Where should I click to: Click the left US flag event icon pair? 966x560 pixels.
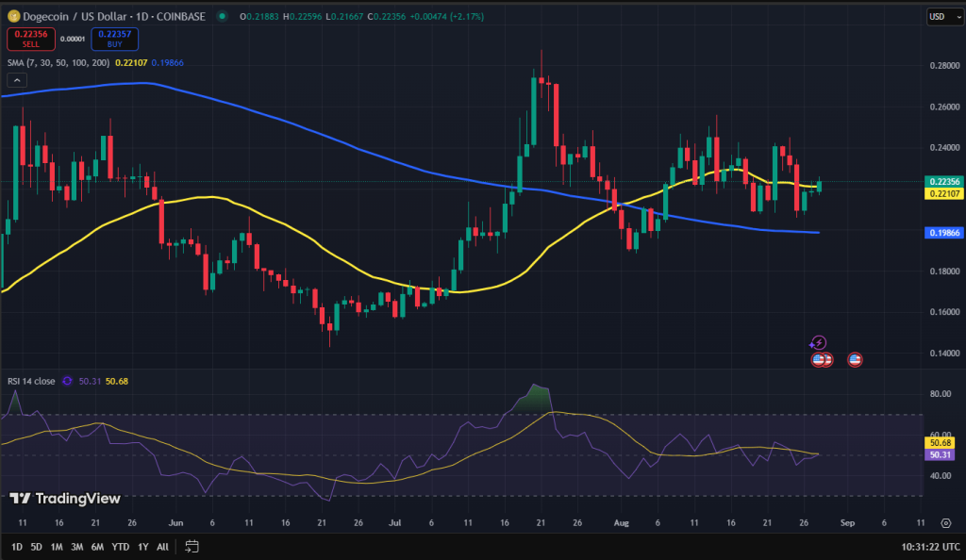pos(821,359)
